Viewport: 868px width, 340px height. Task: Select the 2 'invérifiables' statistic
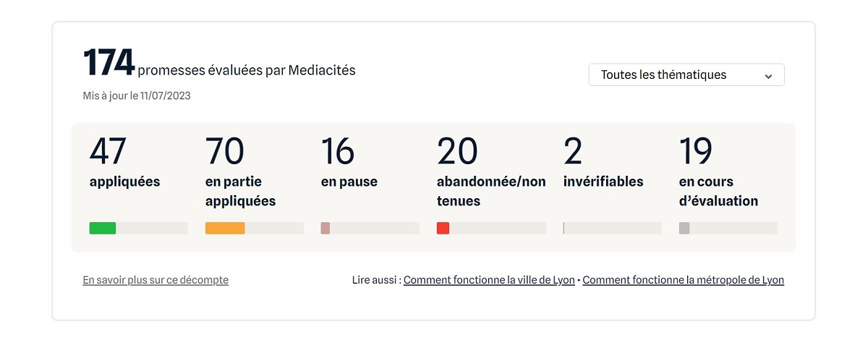pos(573,151)
